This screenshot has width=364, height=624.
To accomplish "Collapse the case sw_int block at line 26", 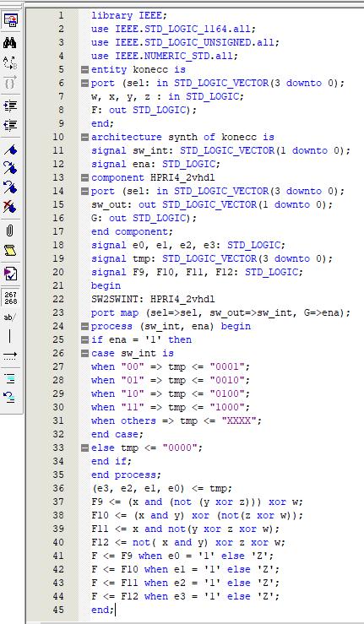I will click(x=84, y=354).
